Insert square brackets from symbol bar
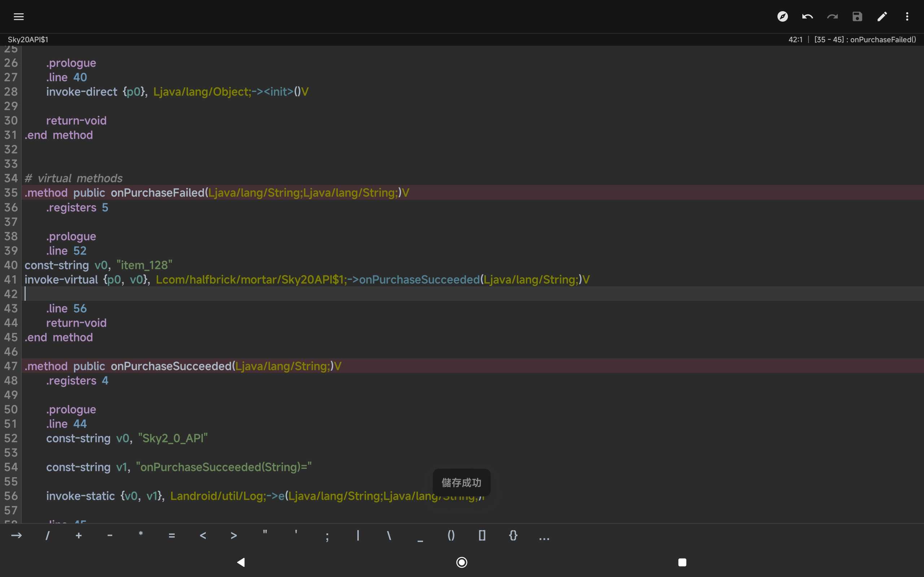The height and width of the screenshot is (577, 924). point(482,536)
